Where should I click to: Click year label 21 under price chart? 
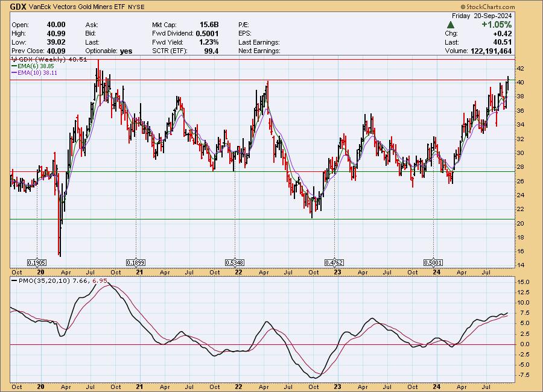[139, 272]
